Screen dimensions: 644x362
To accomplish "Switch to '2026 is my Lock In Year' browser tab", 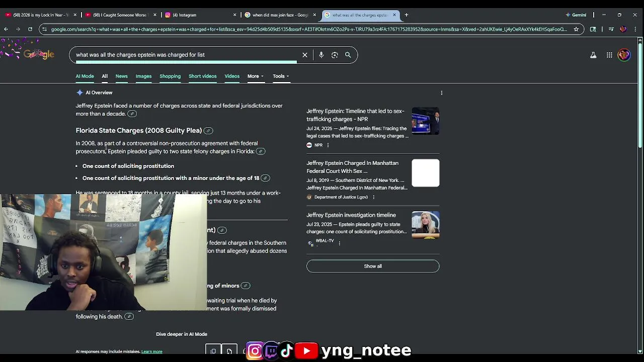I will click(40, 15).
